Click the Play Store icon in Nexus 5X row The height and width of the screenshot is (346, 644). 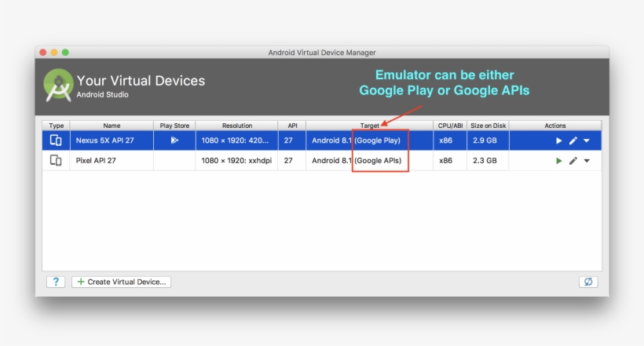174,140
